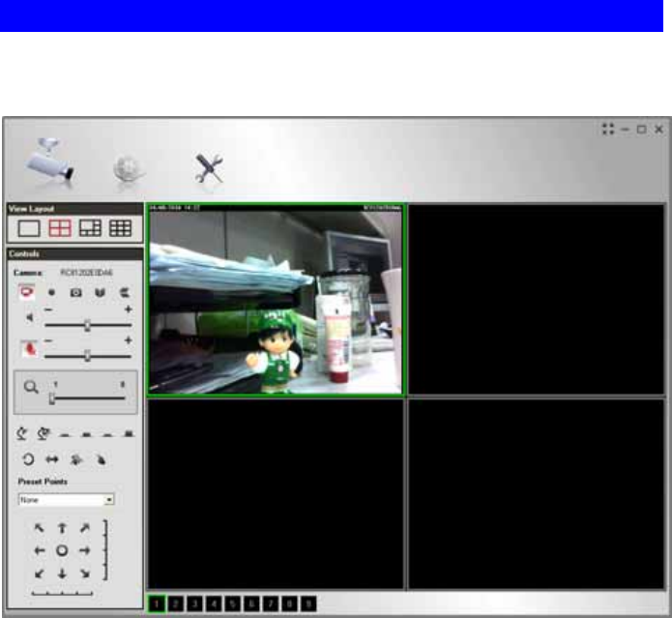Click the fourth icon in circular-arrow row

101,459
